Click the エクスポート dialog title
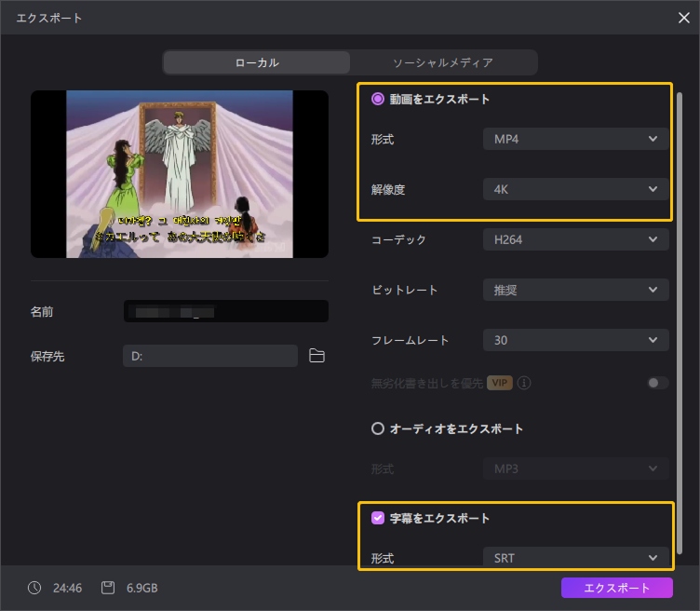Image resolution: width=700 pixels, height=611 pixels. tap(49, 18)
